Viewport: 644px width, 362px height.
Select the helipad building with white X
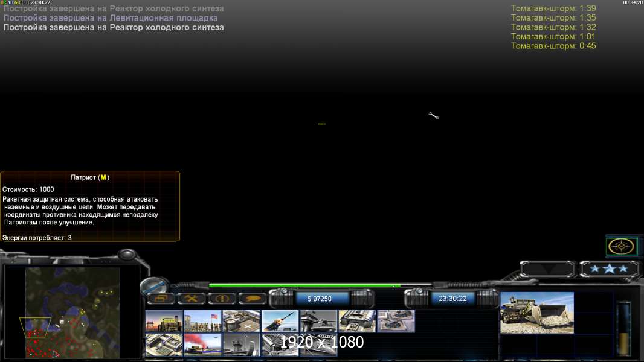241,321
